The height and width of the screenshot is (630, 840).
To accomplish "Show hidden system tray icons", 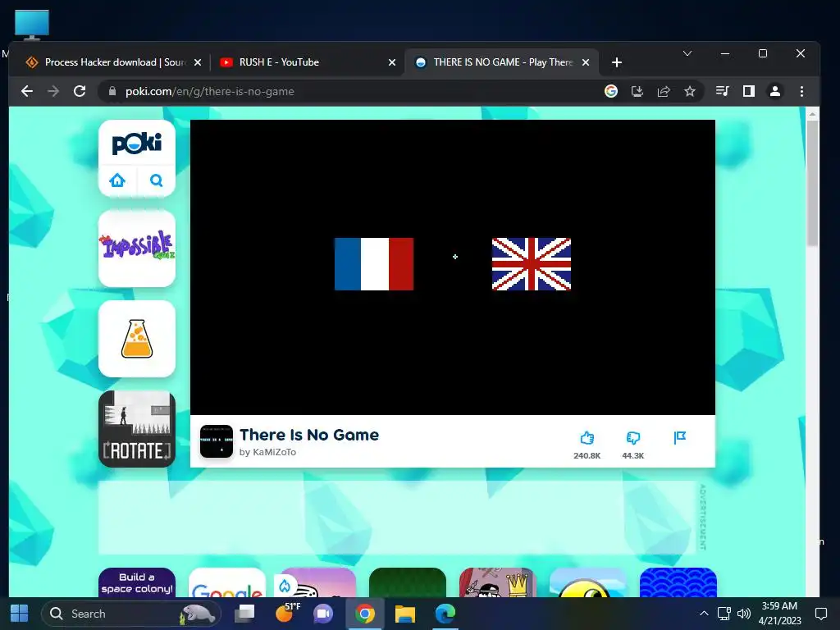I will point(704,614).
